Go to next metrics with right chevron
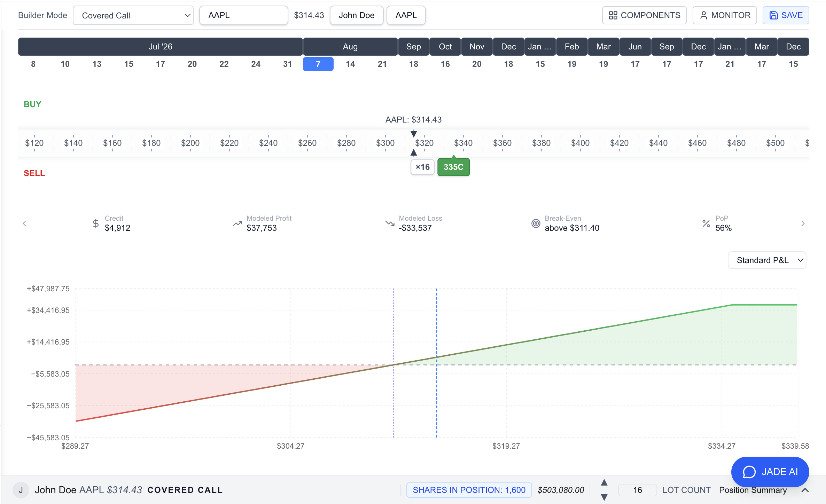This screenshot has height=504, width=826. point(803,223)
